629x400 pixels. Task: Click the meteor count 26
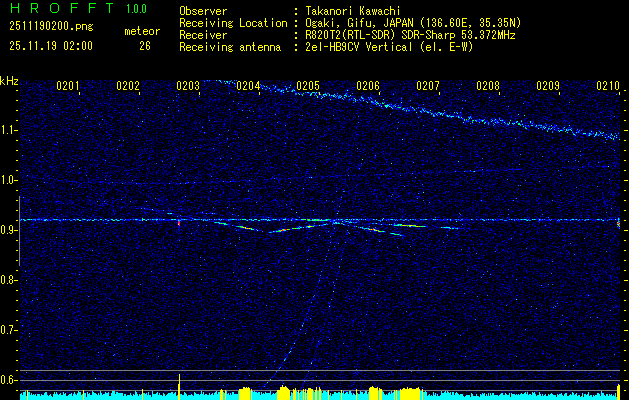pyautogui.click(x=145, y=46)
